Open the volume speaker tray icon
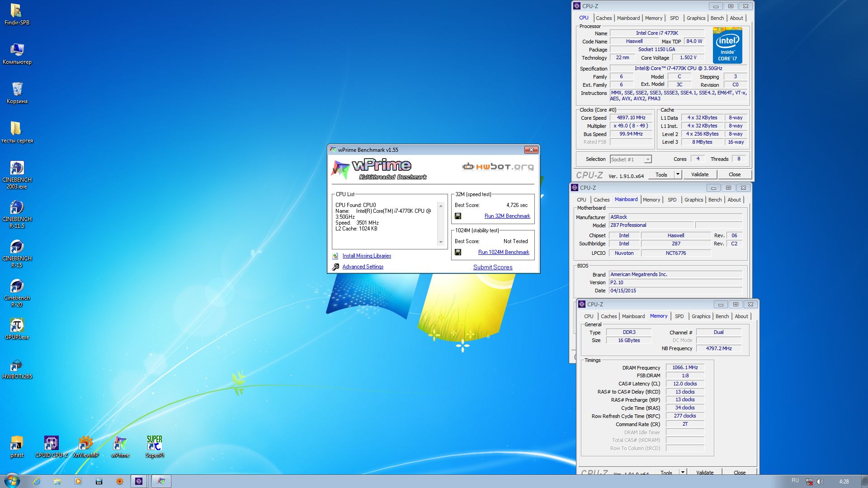 pyautogui.click(x=820, y=481)
